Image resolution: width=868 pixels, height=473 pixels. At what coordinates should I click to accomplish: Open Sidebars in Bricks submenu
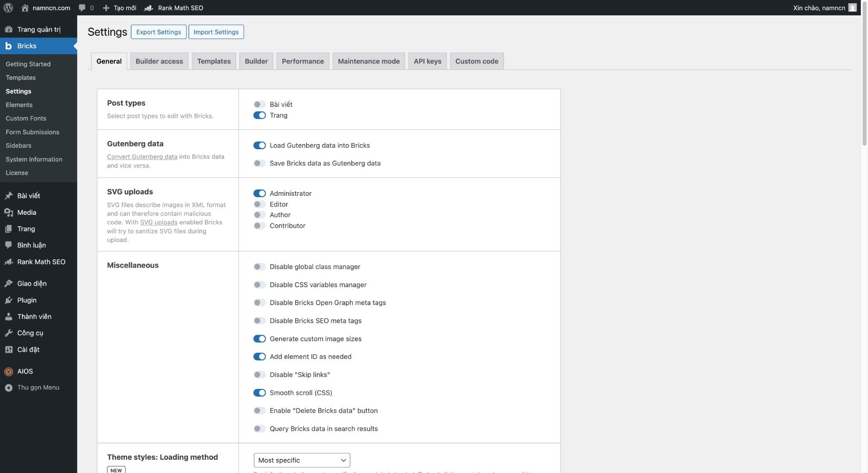click(19, 146)
